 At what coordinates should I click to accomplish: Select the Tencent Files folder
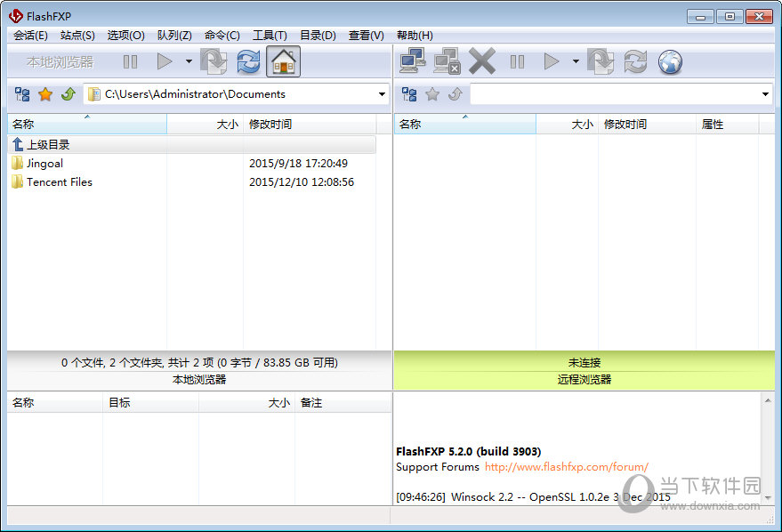[52, 182]
